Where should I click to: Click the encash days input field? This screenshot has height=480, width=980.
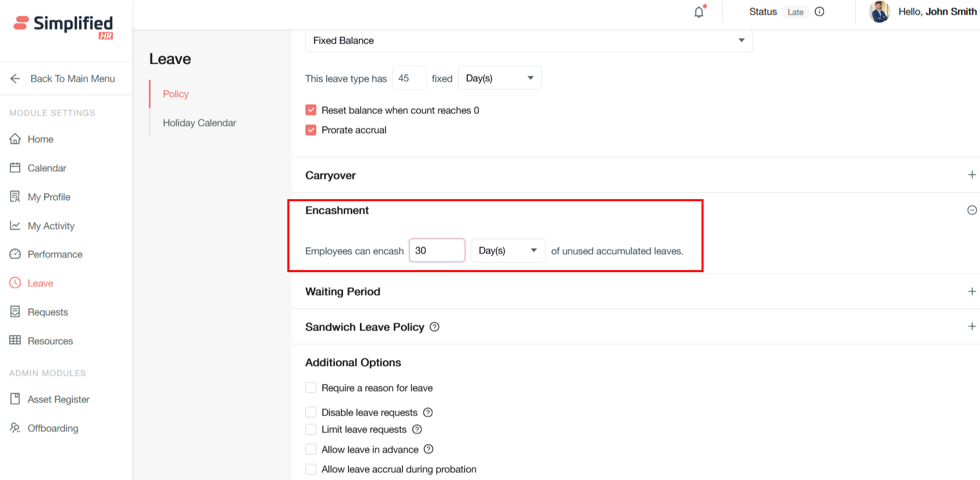[437, 250]
